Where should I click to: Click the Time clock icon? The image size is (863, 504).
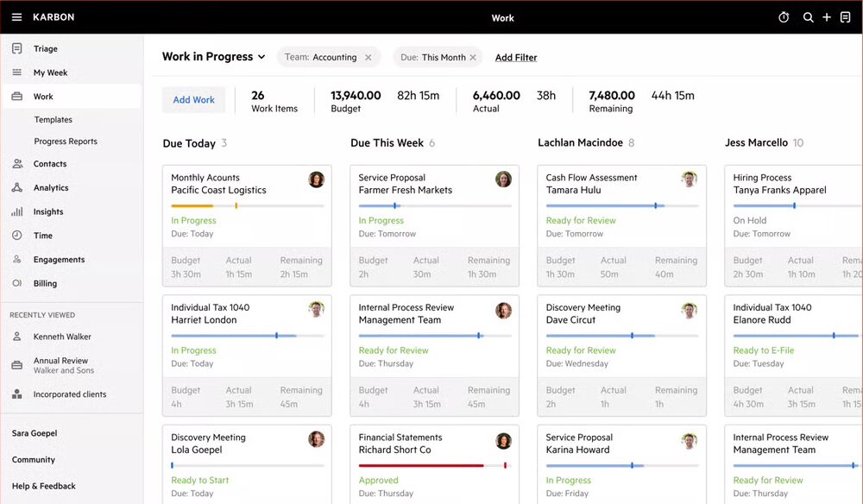(x=17, y=235)
